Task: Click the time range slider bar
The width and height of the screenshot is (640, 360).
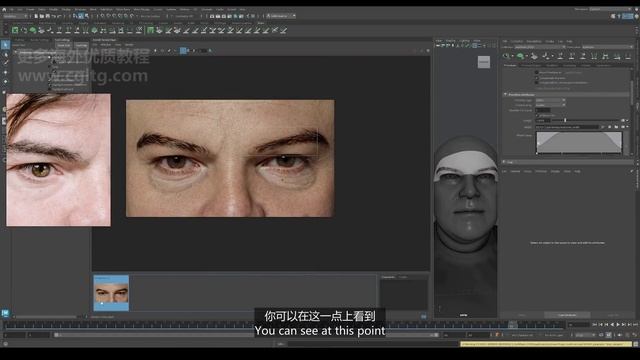Action: pyautogui.click(x=246, y=335)
